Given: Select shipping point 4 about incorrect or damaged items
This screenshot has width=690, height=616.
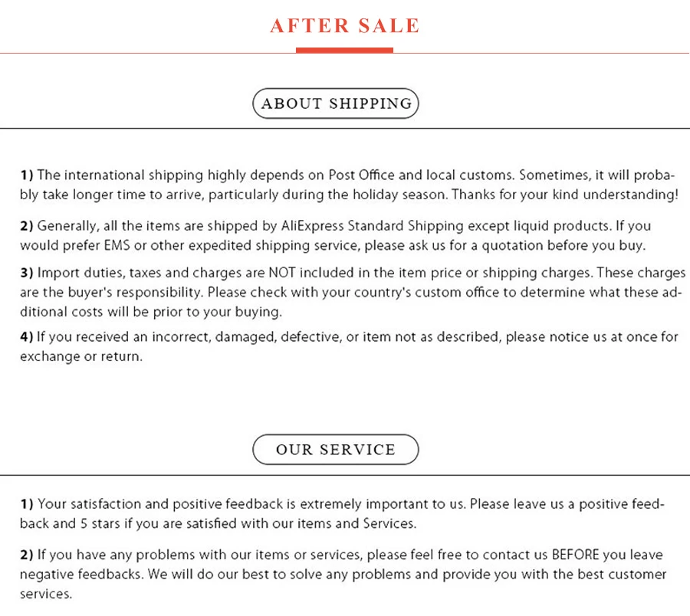Looking at the screenshot, I should tap(349, 346).
